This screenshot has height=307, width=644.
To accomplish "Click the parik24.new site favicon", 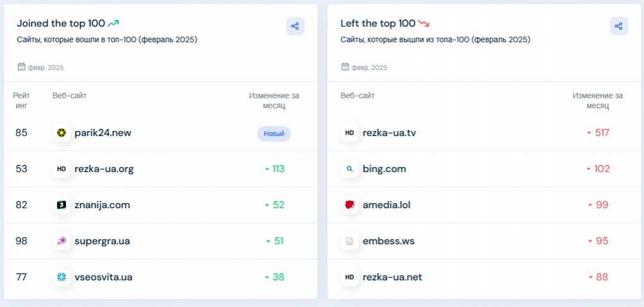I will click(62, 134).
